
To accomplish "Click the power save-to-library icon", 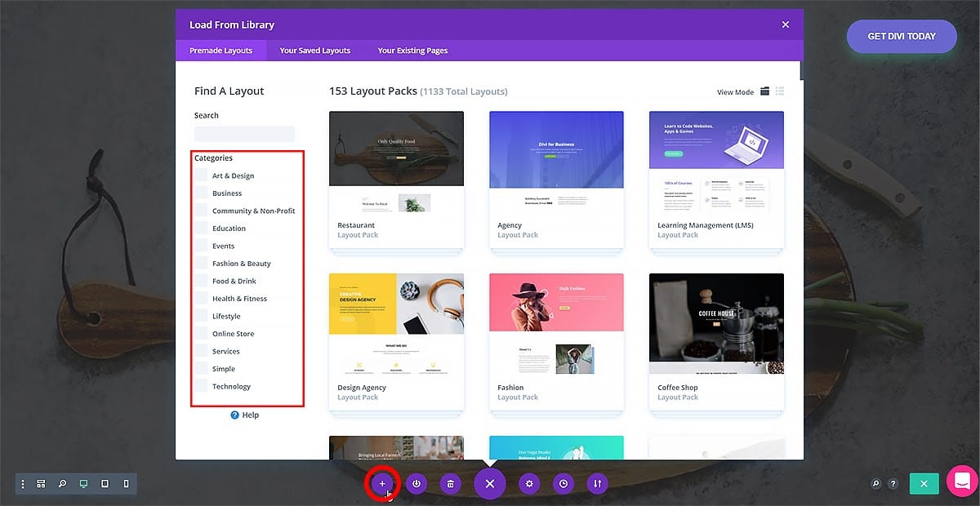I will [x=416, y=484].
